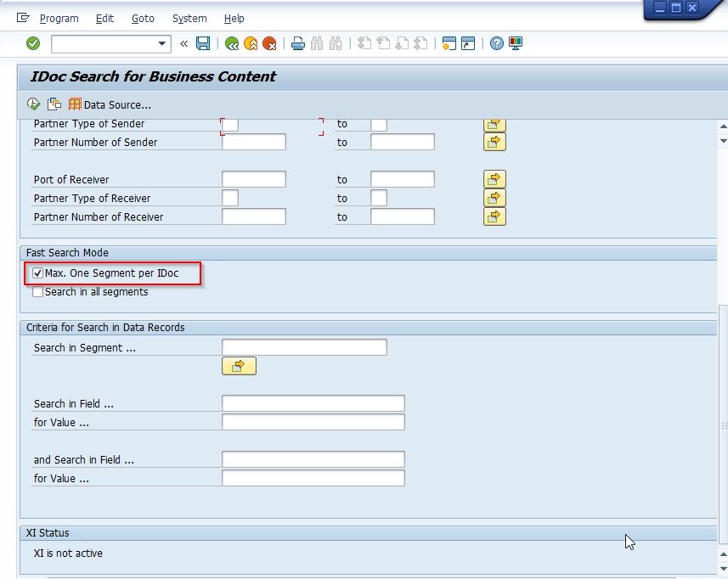
Task: Click Port of Receiver to field
Action: coord(403,179)
